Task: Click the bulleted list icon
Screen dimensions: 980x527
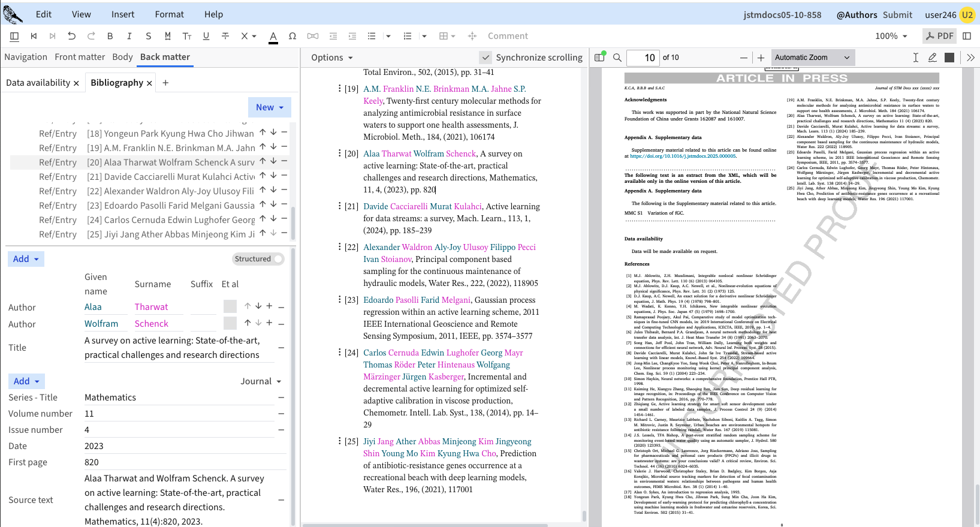Action: [372, 36]
